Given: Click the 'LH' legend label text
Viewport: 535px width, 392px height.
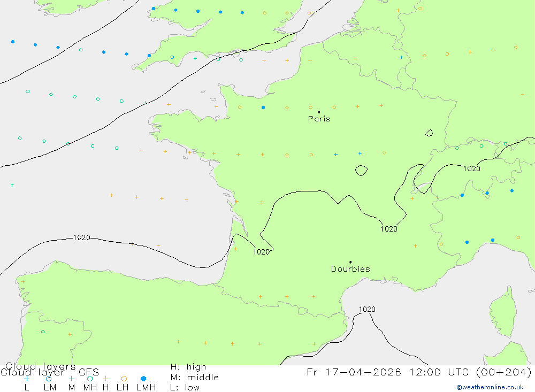Looking at the screenshot, I should click(123, 388).
